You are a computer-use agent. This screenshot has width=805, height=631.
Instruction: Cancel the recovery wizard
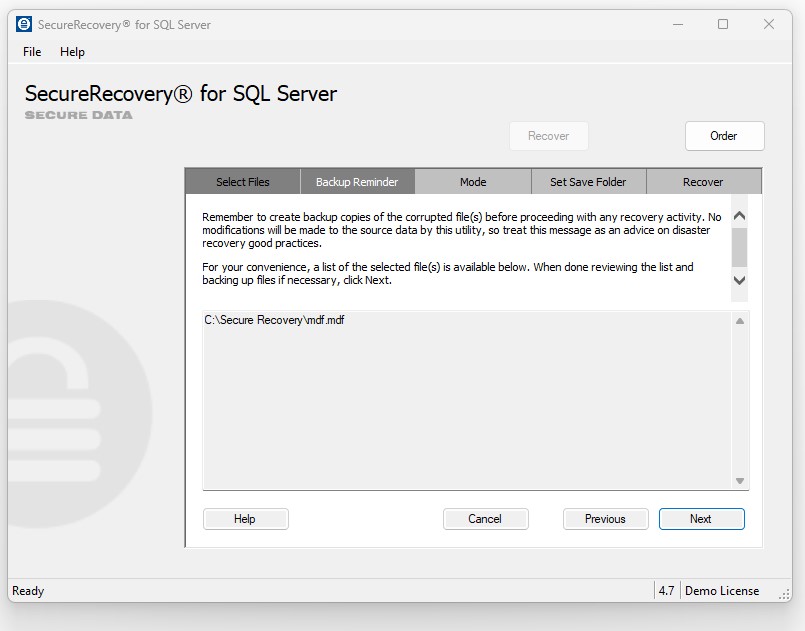pos(485,519)
